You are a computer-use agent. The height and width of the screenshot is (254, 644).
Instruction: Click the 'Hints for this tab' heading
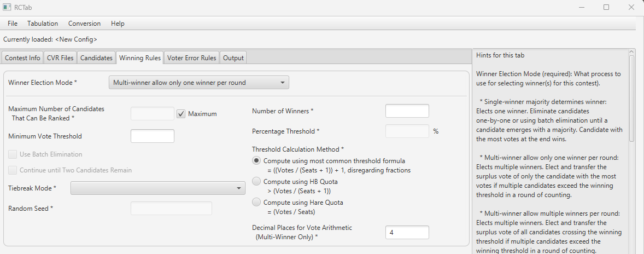point(500,55)
